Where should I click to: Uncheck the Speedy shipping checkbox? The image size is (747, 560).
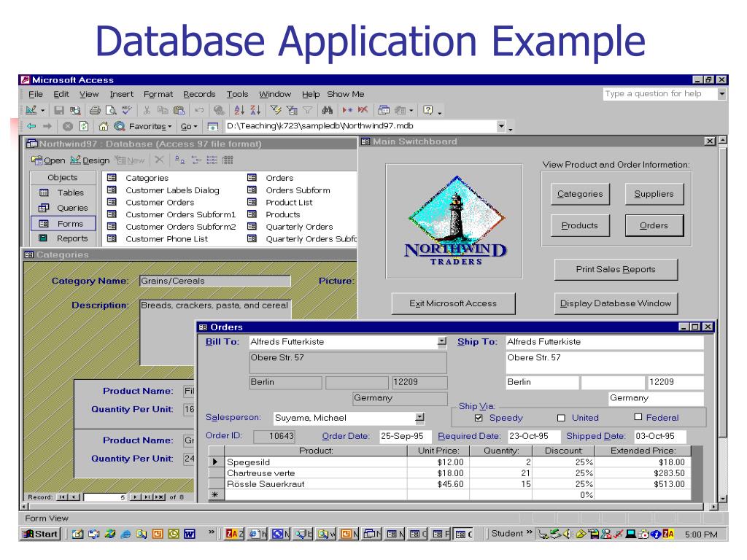pos(479,418)
